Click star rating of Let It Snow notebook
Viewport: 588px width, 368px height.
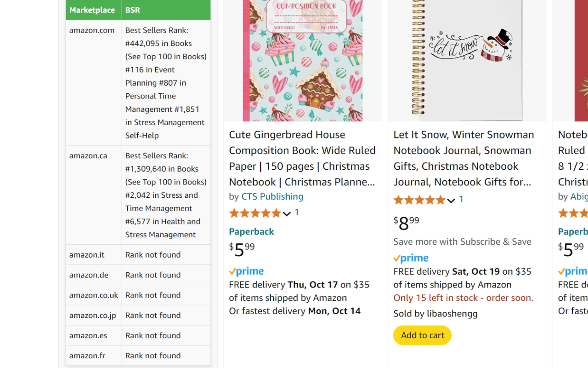click(x=419, y=200)
